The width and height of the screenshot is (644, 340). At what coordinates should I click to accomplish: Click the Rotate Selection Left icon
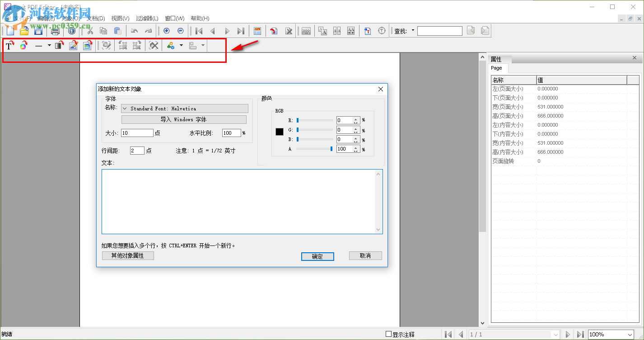(122, 45)
